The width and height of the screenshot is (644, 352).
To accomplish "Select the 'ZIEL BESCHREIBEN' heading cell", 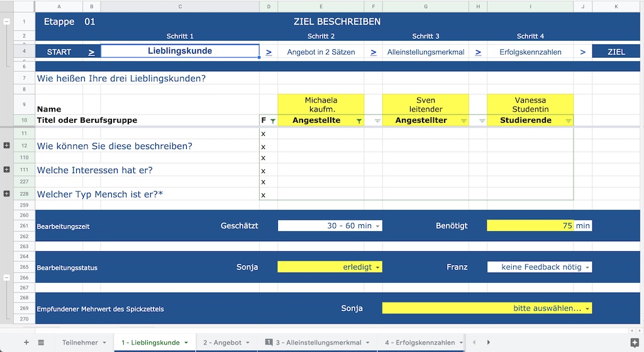I will (337, 21).
